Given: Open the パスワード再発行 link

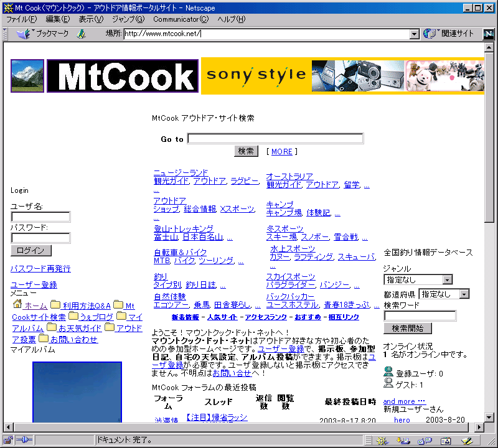Looking at the screenshot, I should [40, 269].
